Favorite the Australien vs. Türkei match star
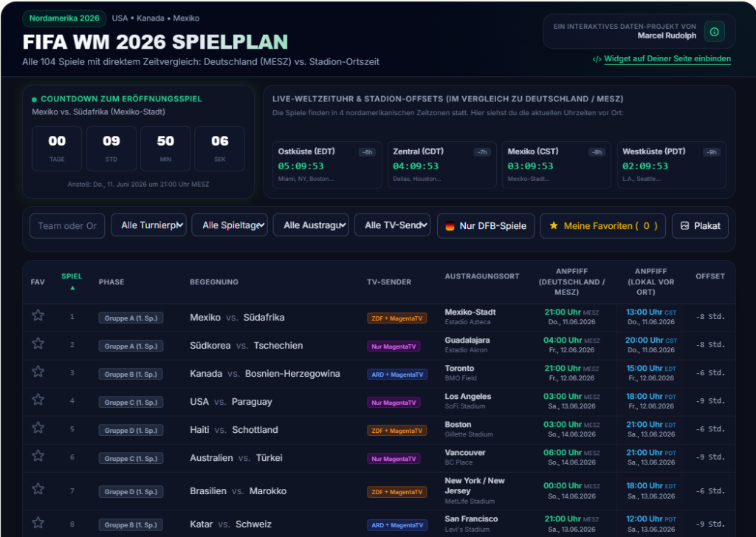 (x=38, y=456)
